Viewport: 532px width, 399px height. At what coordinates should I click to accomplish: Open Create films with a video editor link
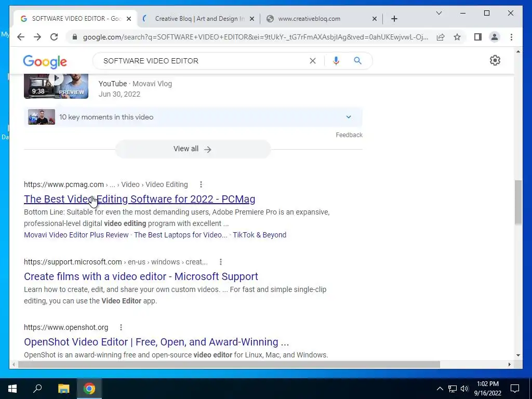click(x=141, y=276)
